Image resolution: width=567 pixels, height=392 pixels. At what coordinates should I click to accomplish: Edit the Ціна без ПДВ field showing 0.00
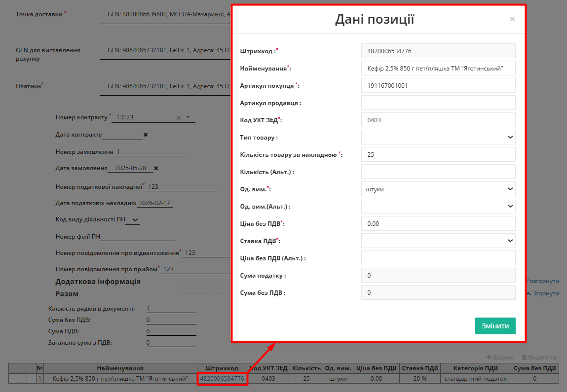tap(438, 224)
